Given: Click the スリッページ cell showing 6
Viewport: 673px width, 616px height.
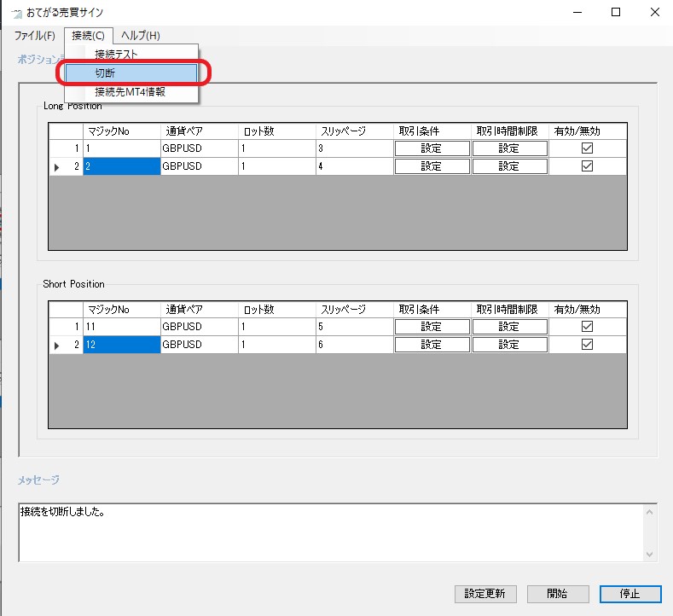Looking at the screenshot, I should pyautogui.click(x=354, y=344).
